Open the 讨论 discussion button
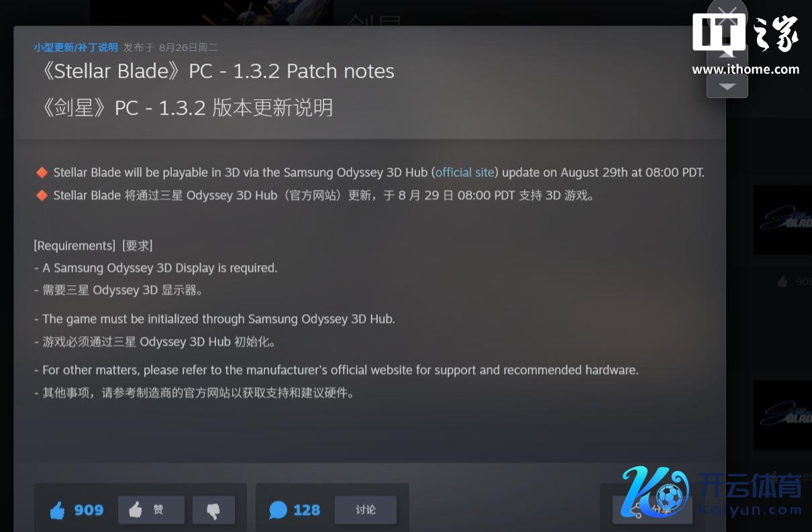The image size is (812, 532). (x=366, y=510)
